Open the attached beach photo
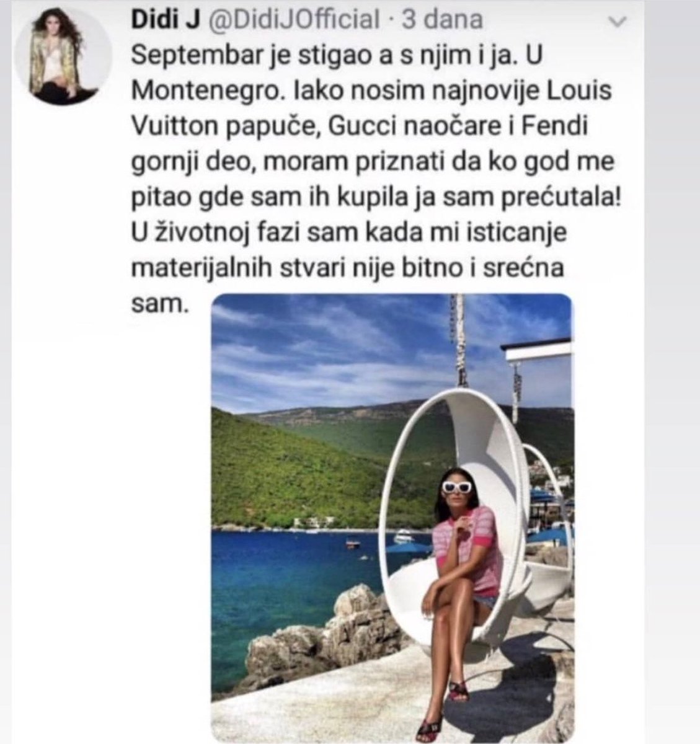The width and height of the screenshot is (700, 744). 392,518
